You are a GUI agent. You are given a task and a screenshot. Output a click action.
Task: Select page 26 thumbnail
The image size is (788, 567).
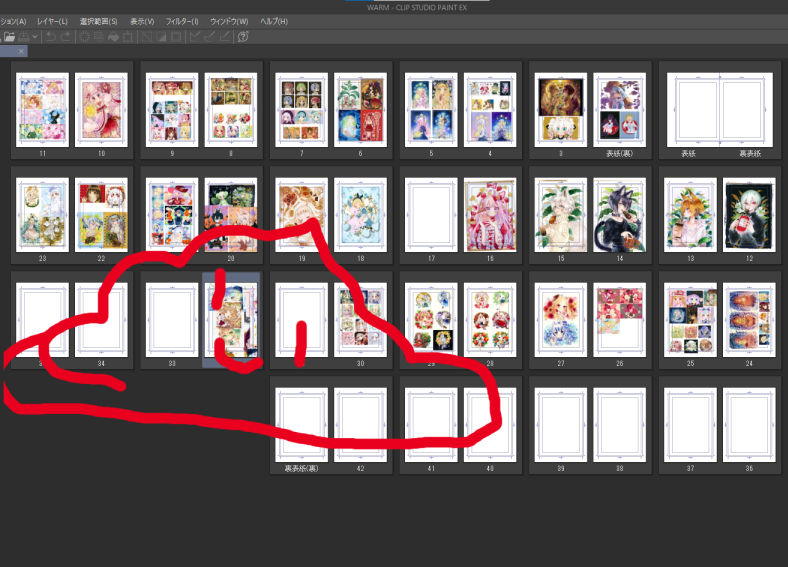coord(620,320)
